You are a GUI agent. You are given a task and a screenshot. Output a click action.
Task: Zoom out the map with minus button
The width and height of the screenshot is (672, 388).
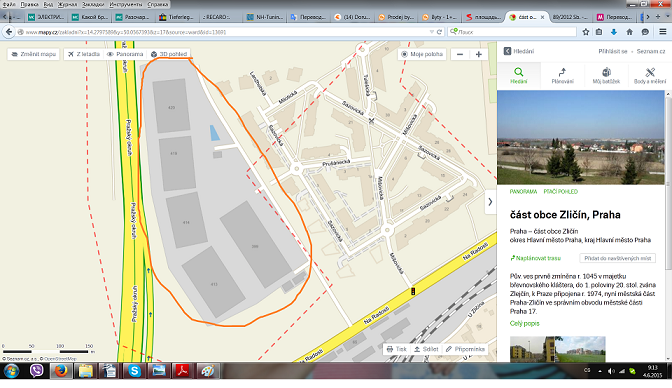tap(460, 54)
